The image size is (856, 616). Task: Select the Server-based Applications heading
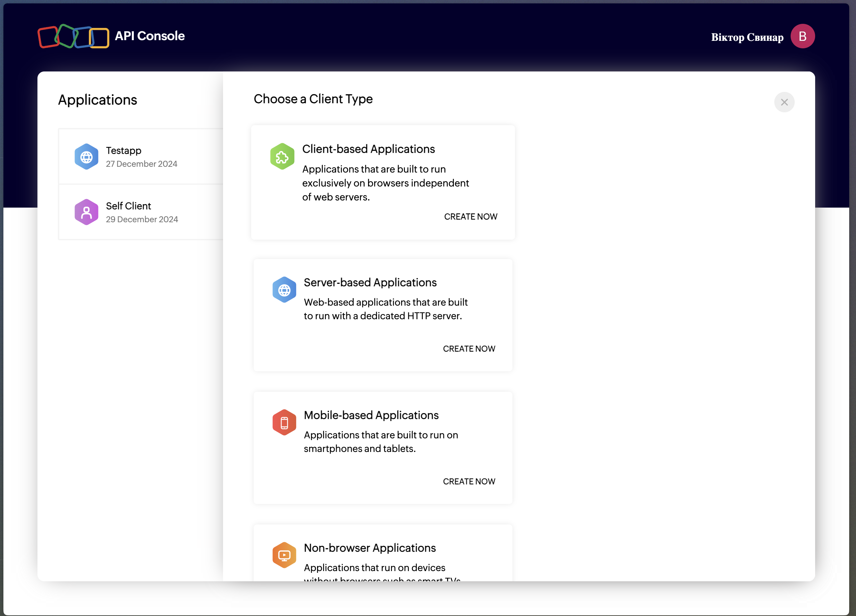point(370,282)
